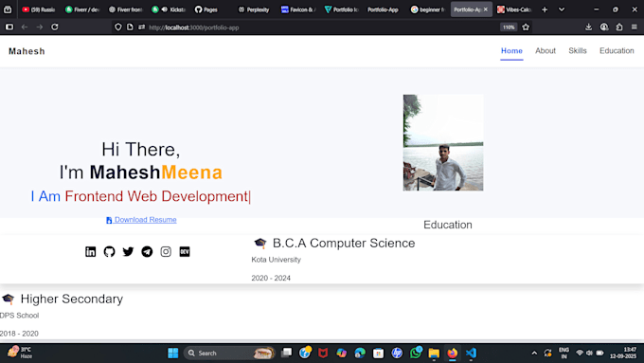Open the Windows Start menu

[173, 354]
